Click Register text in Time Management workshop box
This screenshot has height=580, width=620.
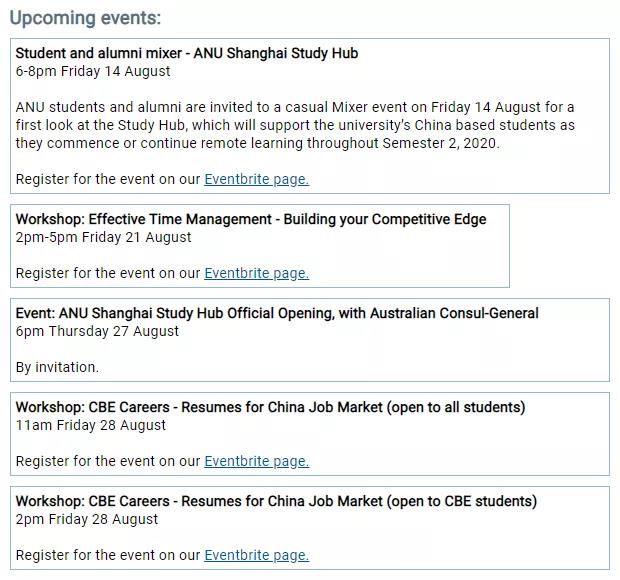(108, 274)
